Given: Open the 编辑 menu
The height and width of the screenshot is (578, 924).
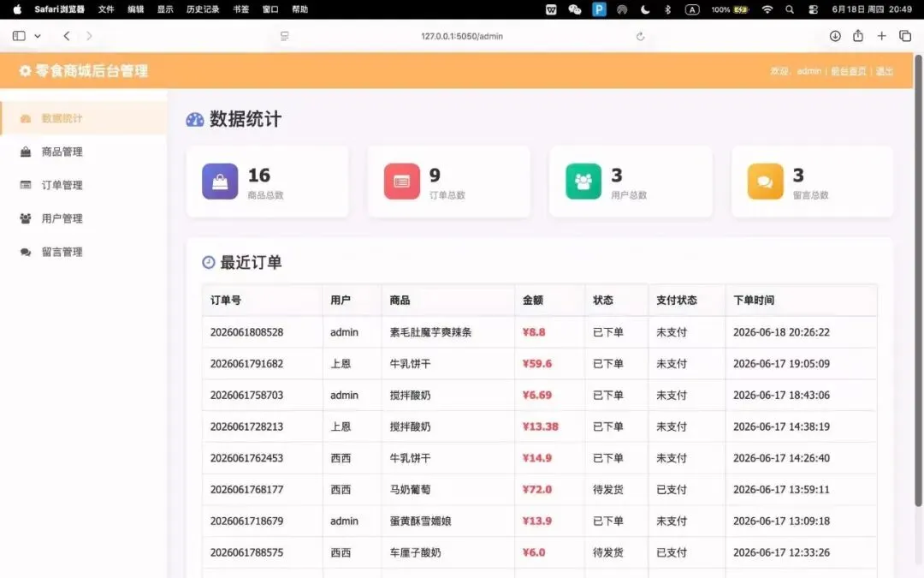Looking at the screenshot, I should click(135, 9).
